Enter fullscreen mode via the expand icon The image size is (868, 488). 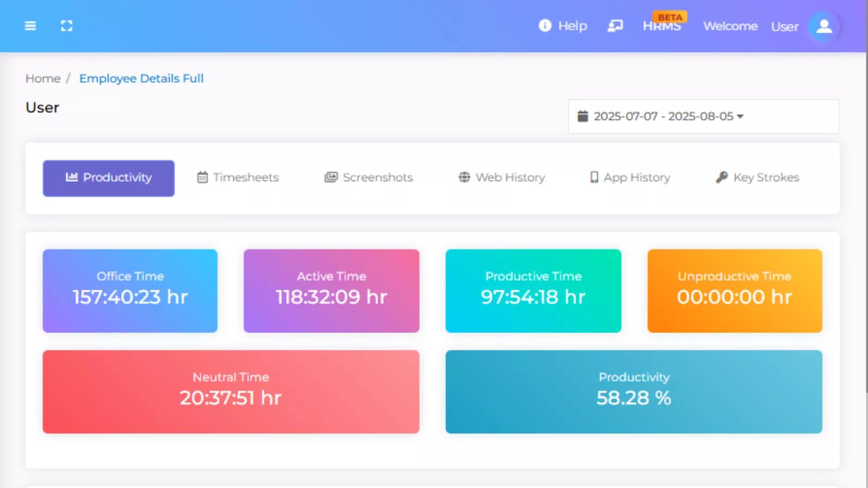(x=67, y=25)
